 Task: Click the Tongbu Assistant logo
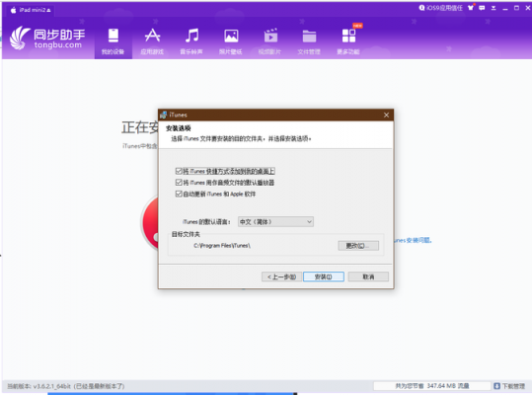[x=47, y=39]
